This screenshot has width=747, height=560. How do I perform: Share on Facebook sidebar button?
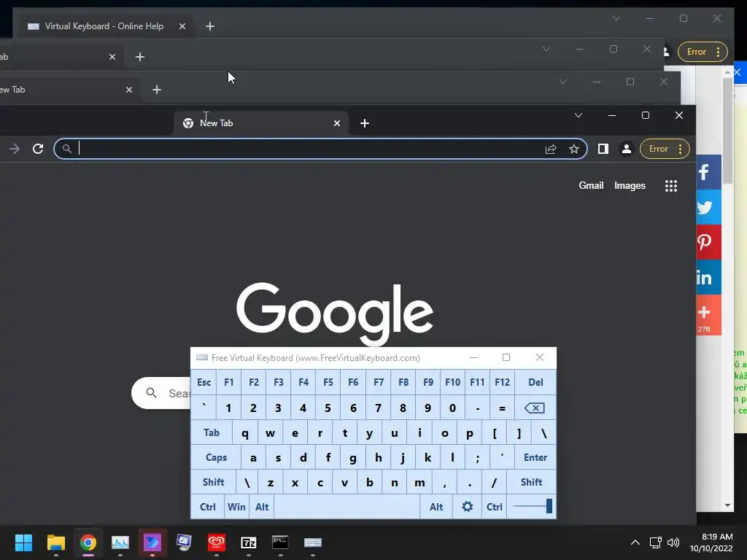tap(709, 172)
